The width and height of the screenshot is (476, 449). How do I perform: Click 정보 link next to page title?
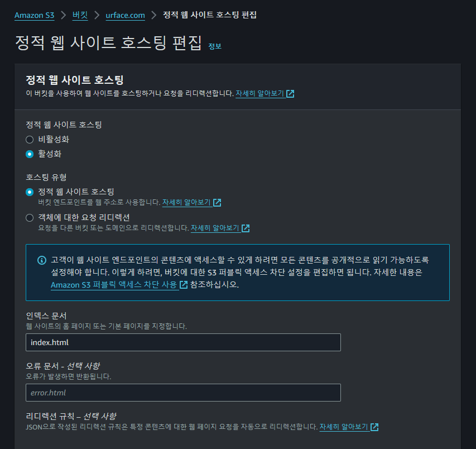pos(215,46)
